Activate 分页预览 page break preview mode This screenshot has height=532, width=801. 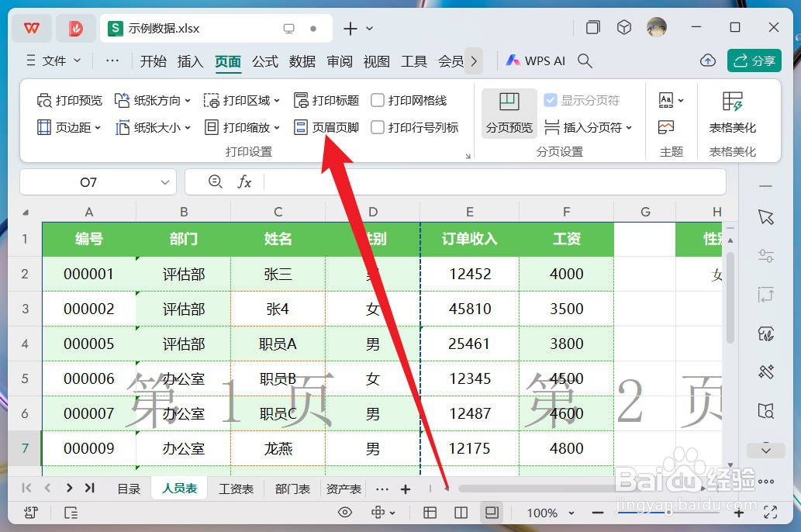[508, 112]
